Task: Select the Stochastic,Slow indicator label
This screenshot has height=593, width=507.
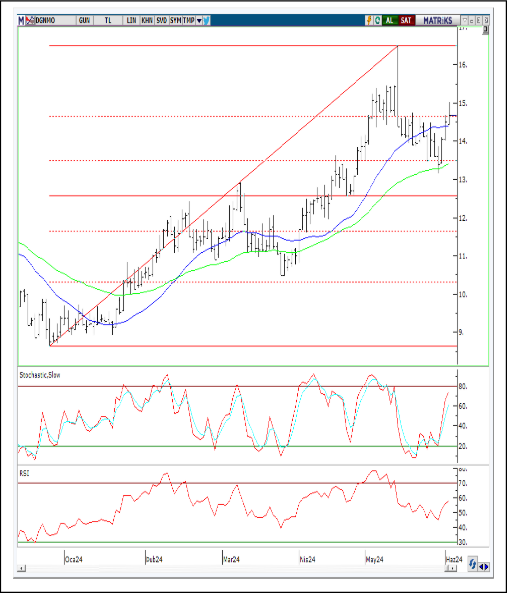Action: click(x=40, y=375)
